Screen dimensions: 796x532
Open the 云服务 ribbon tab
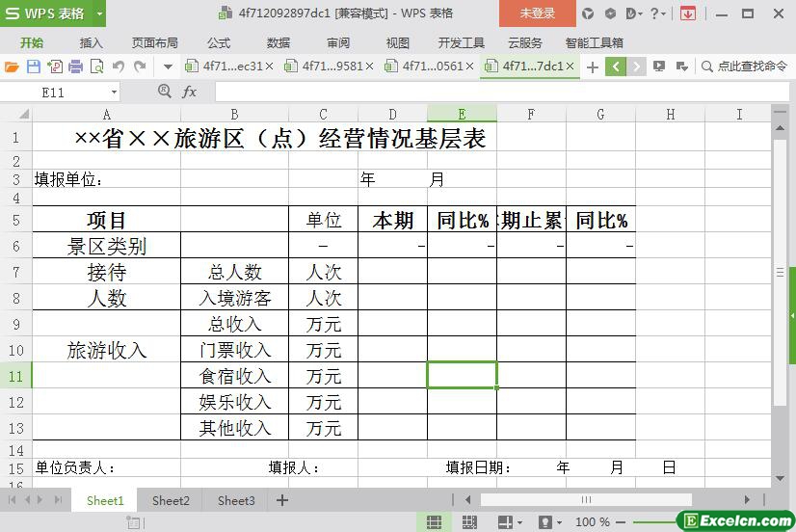(525, 43)
